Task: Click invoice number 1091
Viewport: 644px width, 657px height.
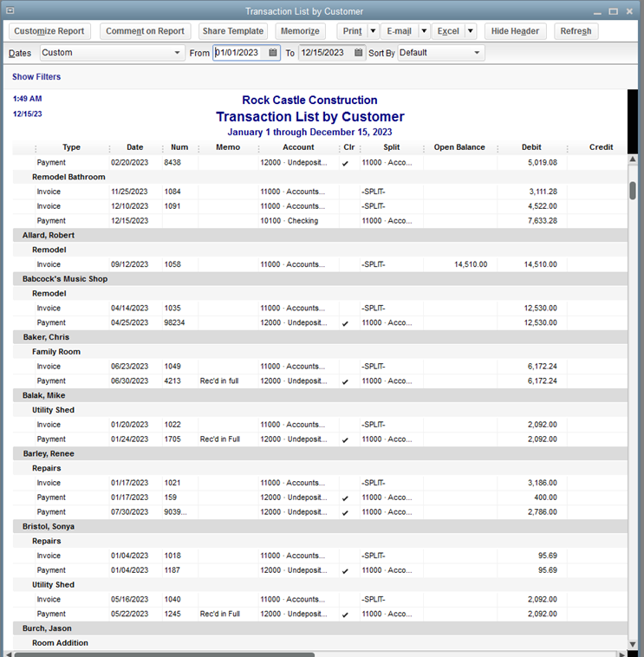Action: tap(172, 206)
